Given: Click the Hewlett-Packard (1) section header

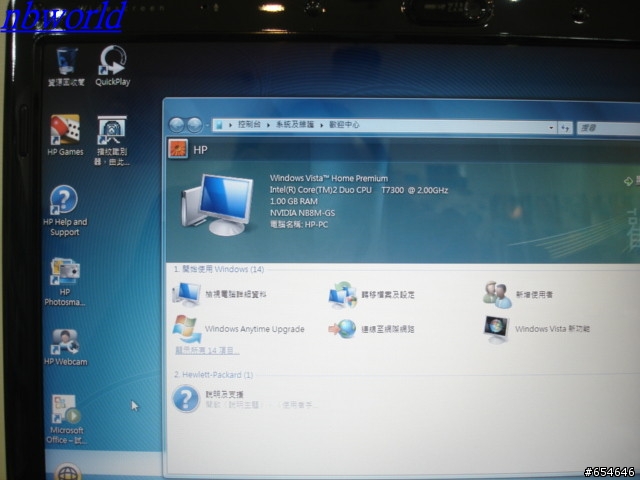Looking at the screenshot, I should tap(213, 375).
